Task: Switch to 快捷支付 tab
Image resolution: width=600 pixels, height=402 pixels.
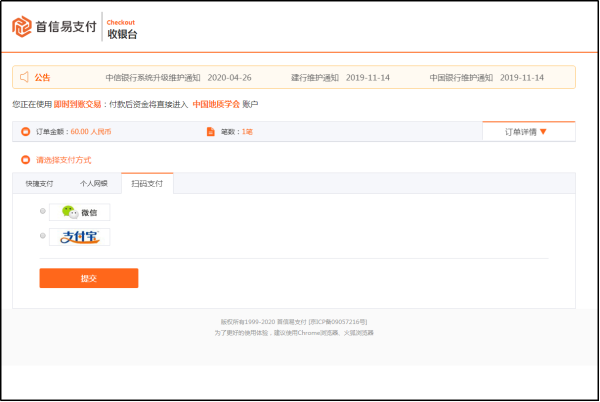Action: tap(39, 184)
